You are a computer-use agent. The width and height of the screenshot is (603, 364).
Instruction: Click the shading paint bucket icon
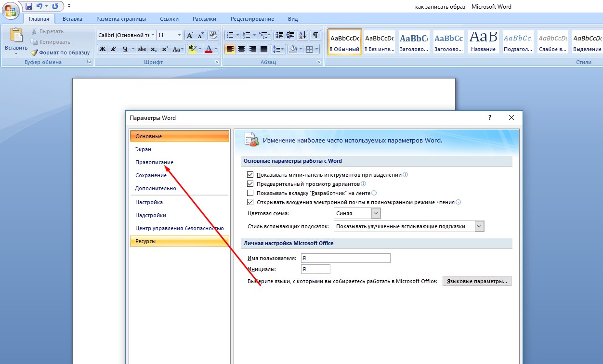292,49
